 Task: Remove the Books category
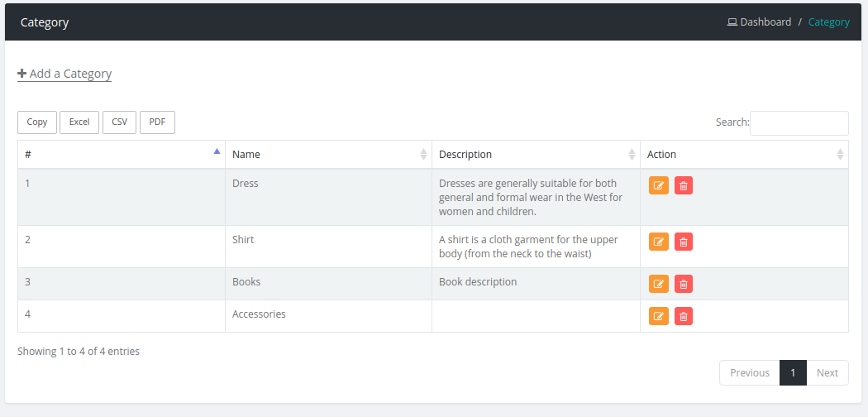click(684, 284)
